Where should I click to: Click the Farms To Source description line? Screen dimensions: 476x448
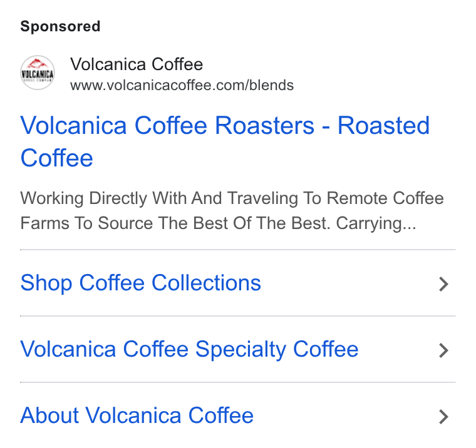click(218, 224)
